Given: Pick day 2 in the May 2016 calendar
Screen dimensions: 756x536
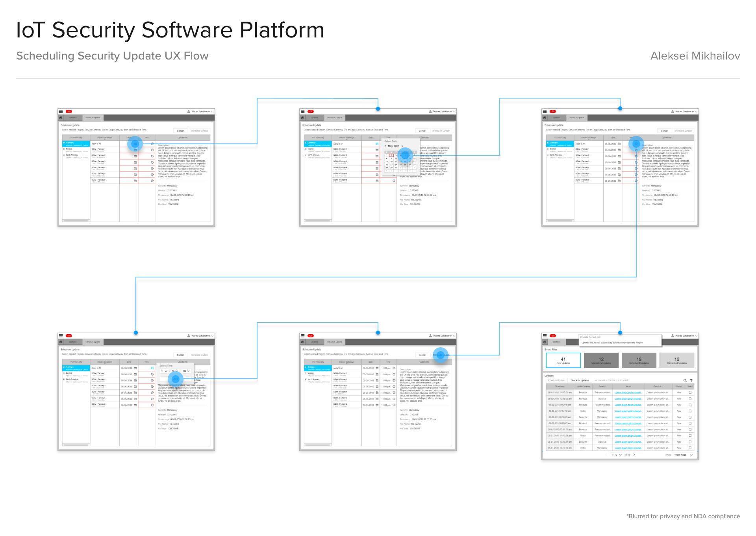Looking at the screenshot, I should tap(391, 155).
